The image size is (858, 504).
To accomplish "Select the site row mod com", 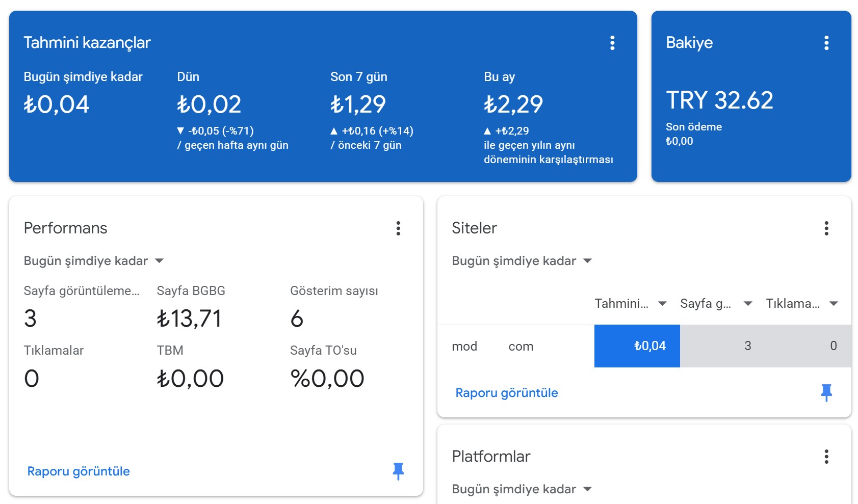I will (x=644, y=346).
